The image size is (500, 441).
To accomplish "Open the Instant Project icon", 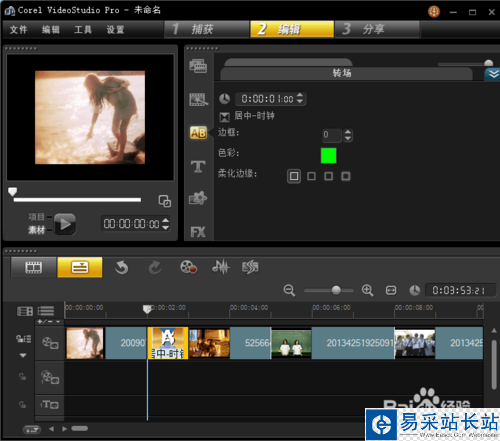I will pyautogui.click(x=198, y=99).
